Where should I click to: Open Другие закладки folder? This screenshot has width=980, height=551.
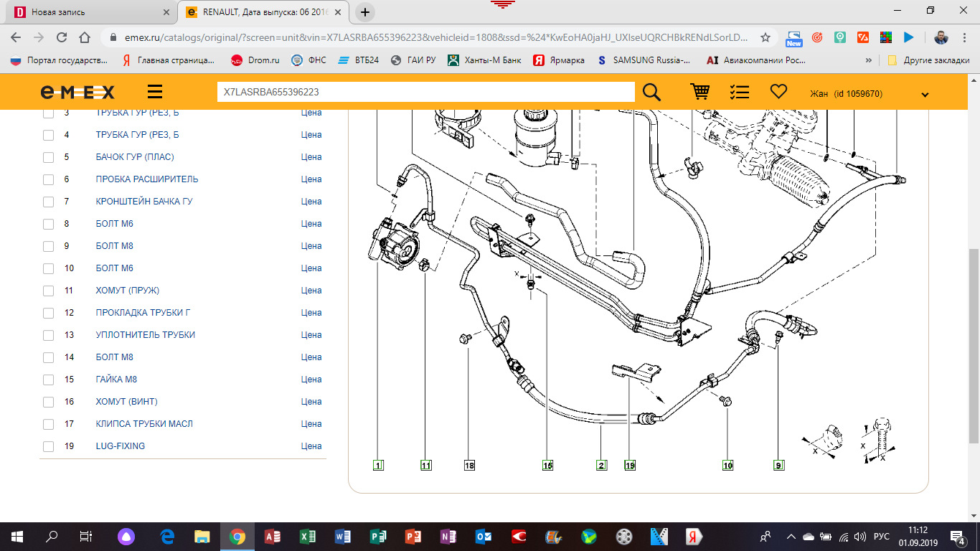(x=928, y=60)
